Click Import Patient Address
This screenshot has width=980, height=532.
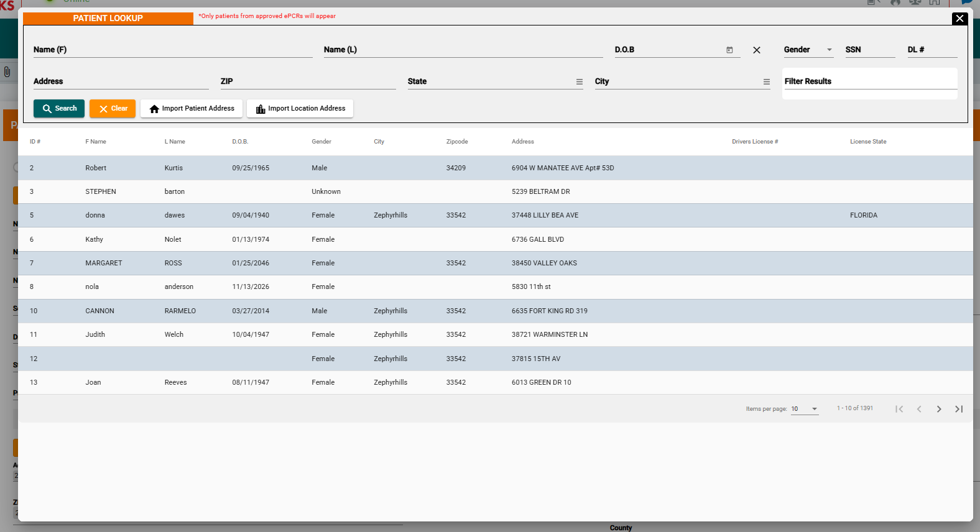click(192, 109)
